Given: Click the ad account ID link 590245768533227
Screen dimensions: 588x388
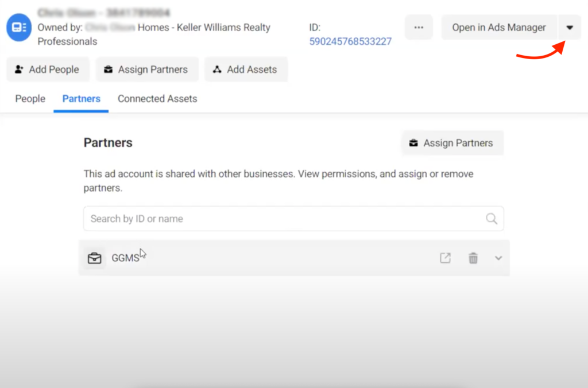Looking at the screenshot, I should (x=350, y=41).
